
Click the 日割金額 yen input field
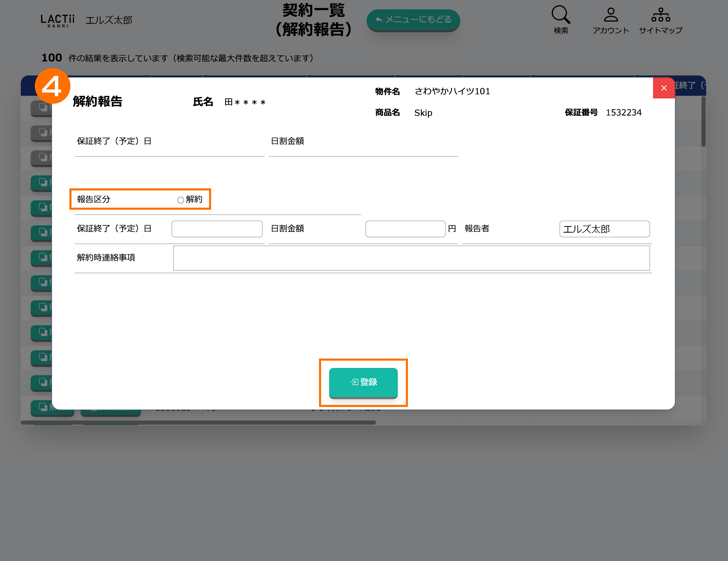tap(405, 229)
